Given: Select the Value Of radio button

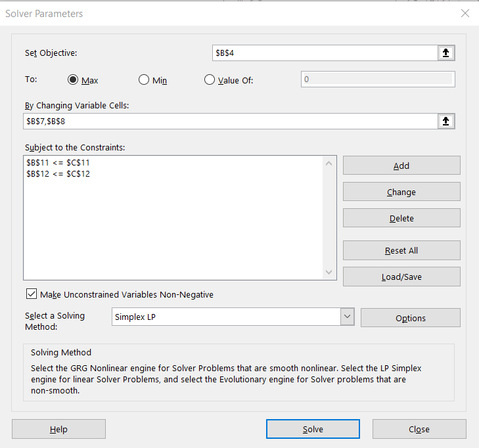Looking at the screenshot, I should 210,80.
